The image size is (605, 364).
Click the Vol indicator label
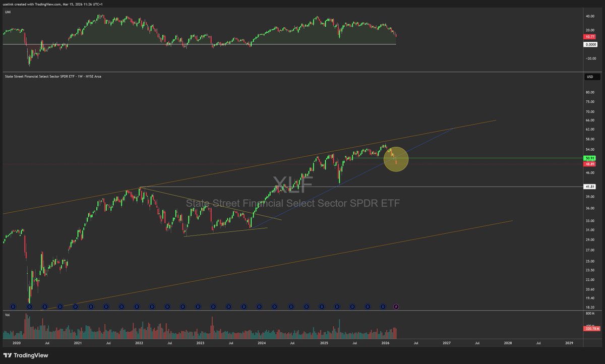(x=7, y=314)
